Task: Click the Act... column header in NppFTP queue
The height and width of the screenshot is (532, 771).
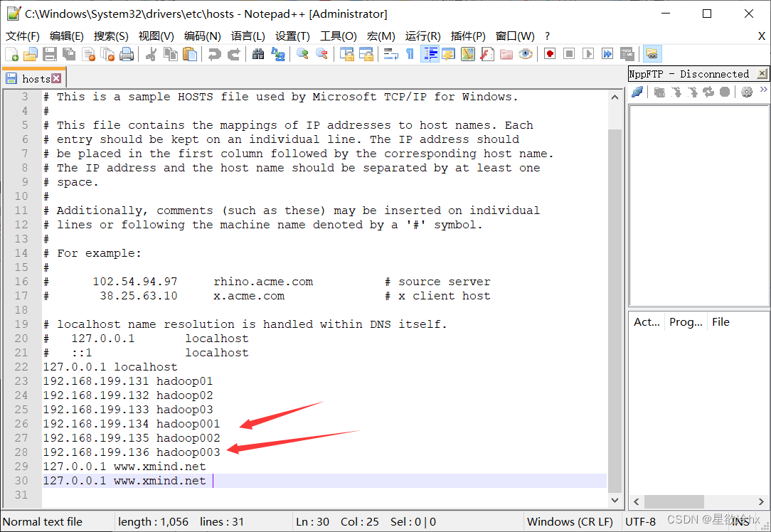Action: tap(647, 322)
